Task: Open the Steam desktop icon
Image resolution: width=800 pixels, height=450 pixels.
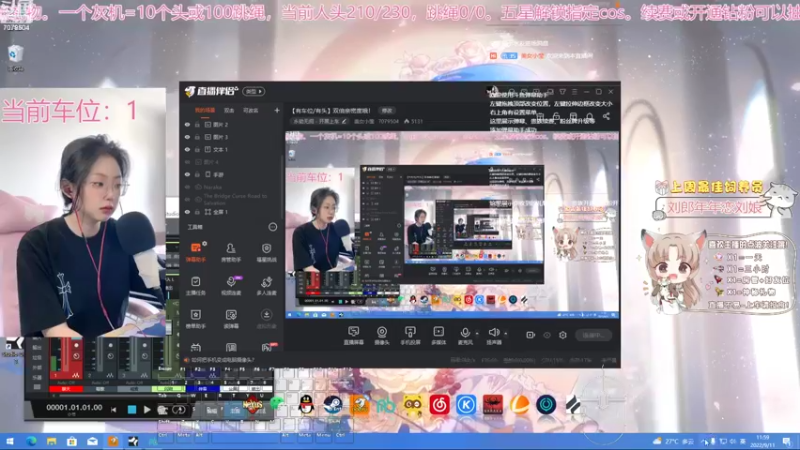Action: pyautogui.click(x=333, y=405)
